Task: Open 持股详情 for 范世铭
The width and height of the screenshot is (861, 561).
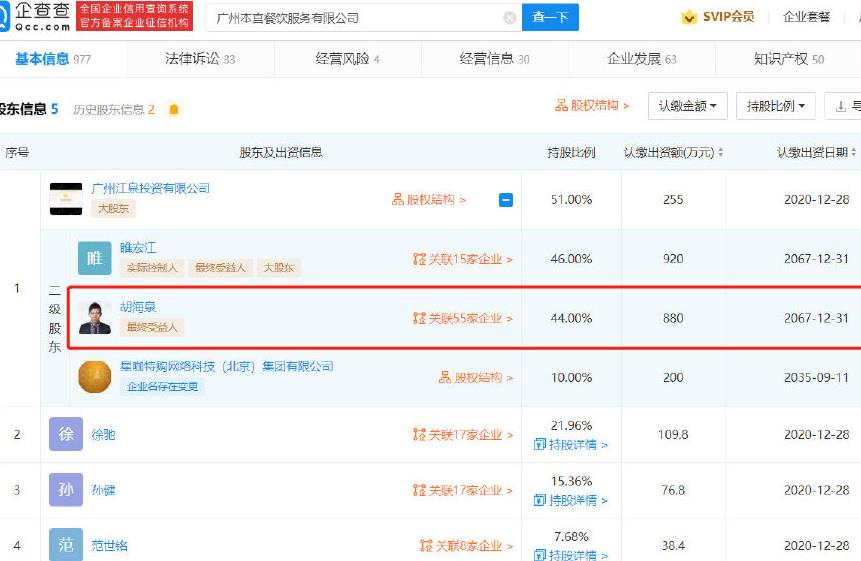Action: coord(571,555)
